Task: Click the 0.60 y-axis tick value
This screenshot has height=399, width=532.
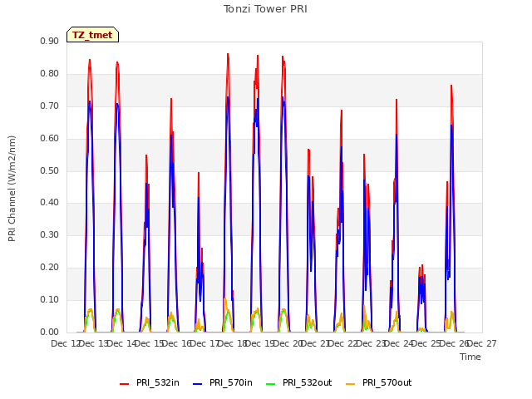Action: 50,139
